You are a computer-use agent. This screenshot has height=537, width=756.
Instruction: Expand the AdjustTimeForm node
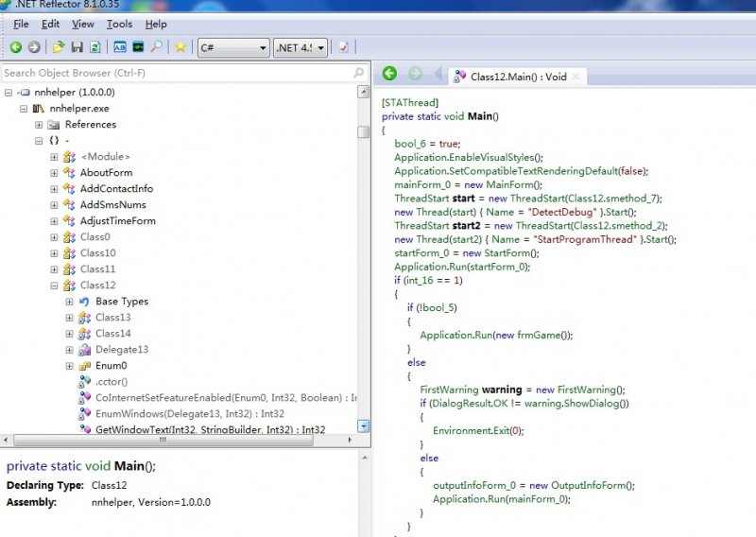pyautogui.click(x=54, y=221)
